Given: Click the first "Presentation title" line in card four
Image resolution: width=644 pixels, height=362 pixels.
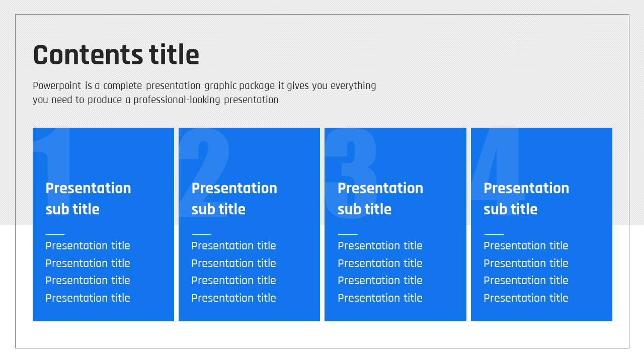Looking at the screenshot, I should pyautogui.click(x=526, y=246).
